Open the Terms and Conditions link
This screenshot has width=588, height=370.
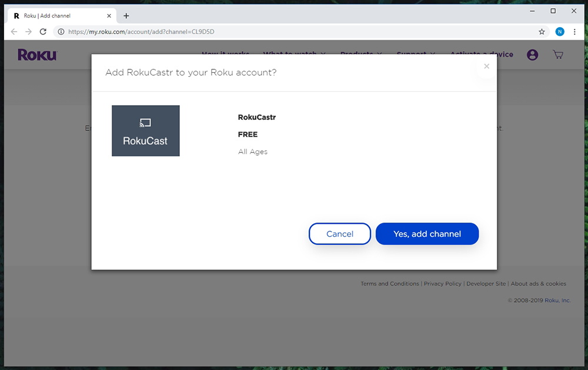pos(390,284)
